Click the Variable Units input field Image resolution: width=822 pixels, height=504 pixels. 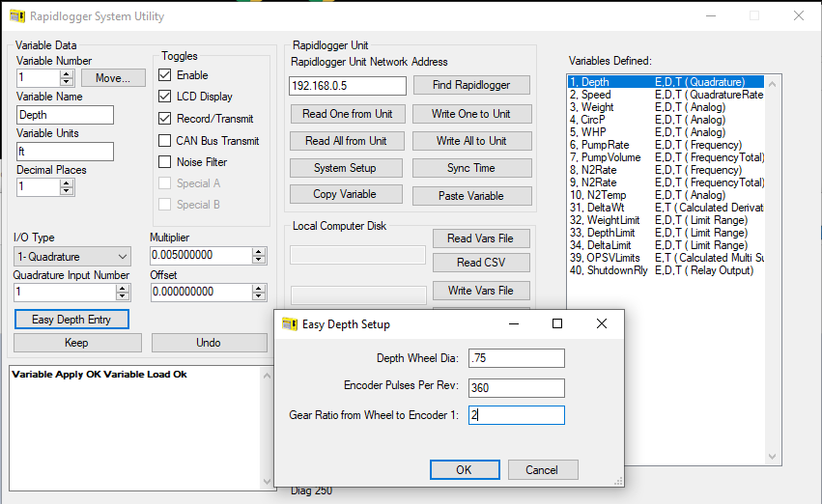click(x=65, y=152)
